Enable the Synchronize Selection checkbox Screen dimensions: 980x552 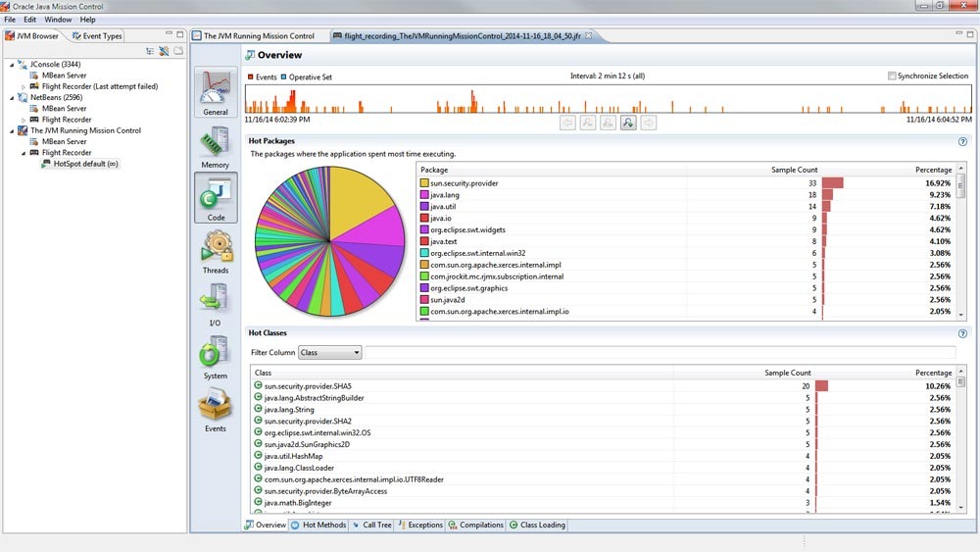point(892,75)
